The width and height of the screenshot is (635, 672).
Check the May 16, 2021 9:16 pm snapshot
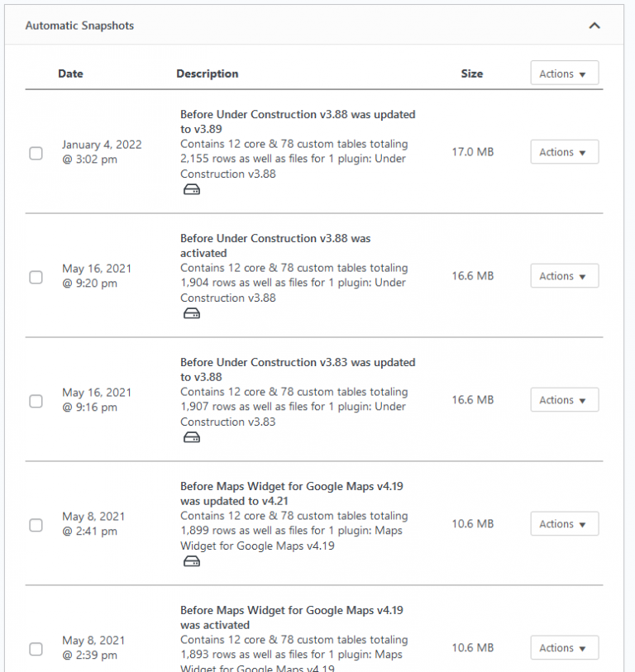36,401
